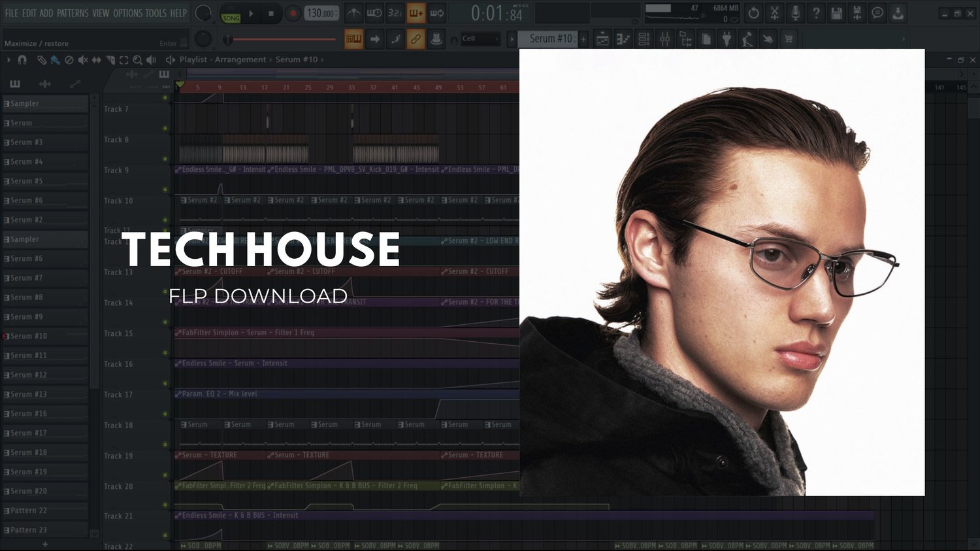Image resolution: width=980 pixels, height=551 pixels.
Task: Click the red Record button
Action: pos(293,13)
